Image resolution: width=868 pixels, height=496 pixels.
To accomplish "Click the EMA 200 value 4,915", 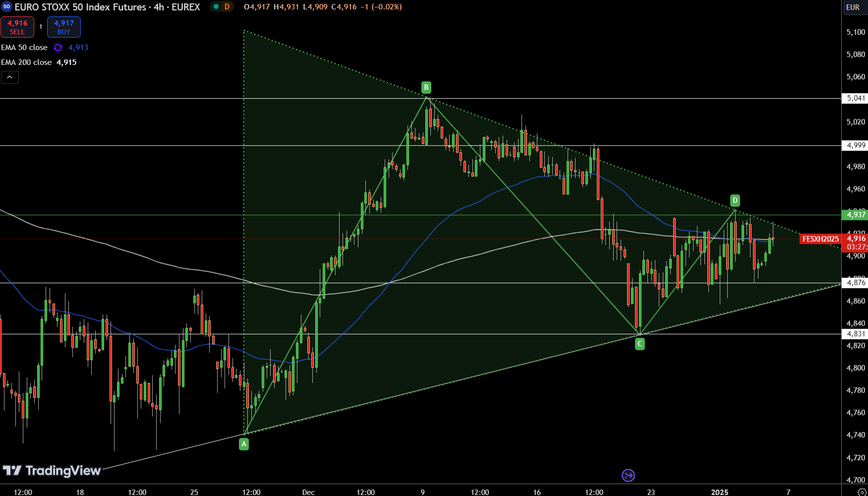I will (x=66, y=62).
